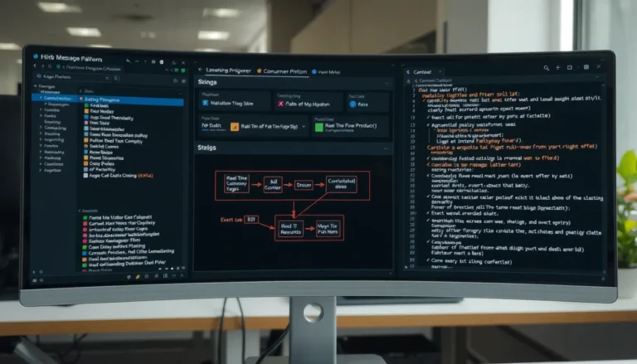Toggle checkmark on "Condaely Rawe reacl mart" line
Viewport: 637px width, 364px height.
pyautogui.click(x=428, y=176)
